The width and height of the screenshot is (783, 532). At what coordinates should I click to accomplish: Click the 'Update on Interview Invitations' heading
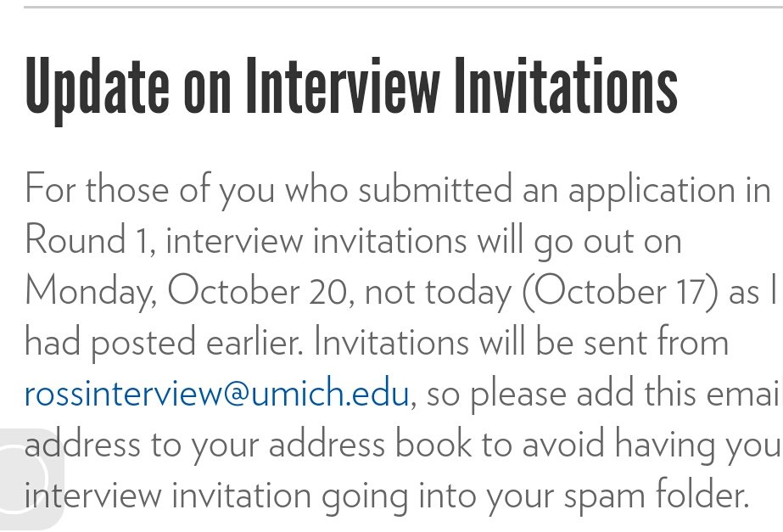pos(351,89)
